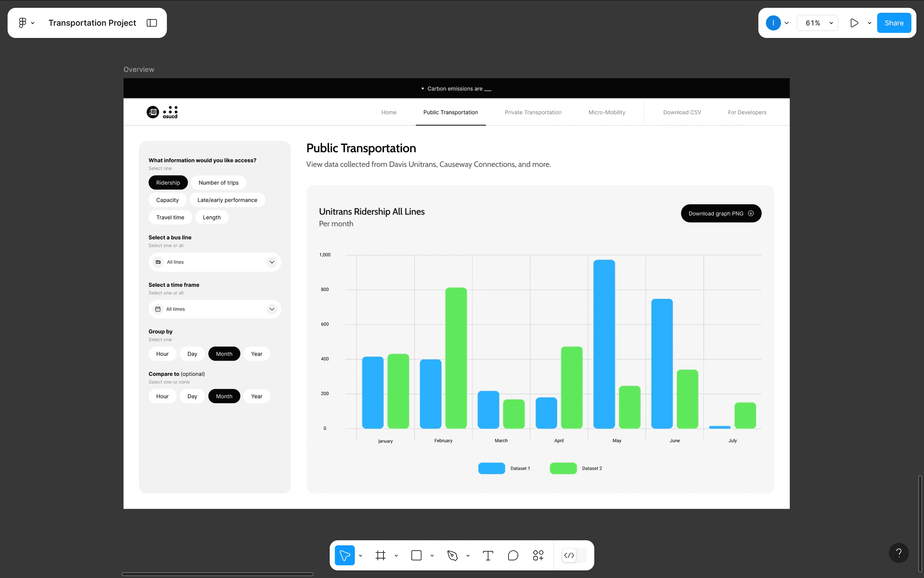Viewport: 924px width, 578px height.
Task: Click Download graph PNG button
Action: click(x=721, y=213)
